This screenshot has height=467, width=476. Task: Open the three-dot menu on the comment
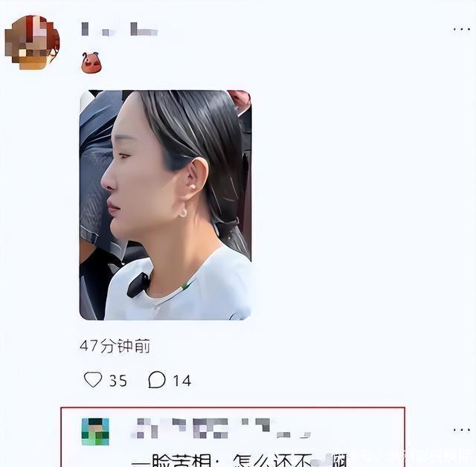click(462, 430)
